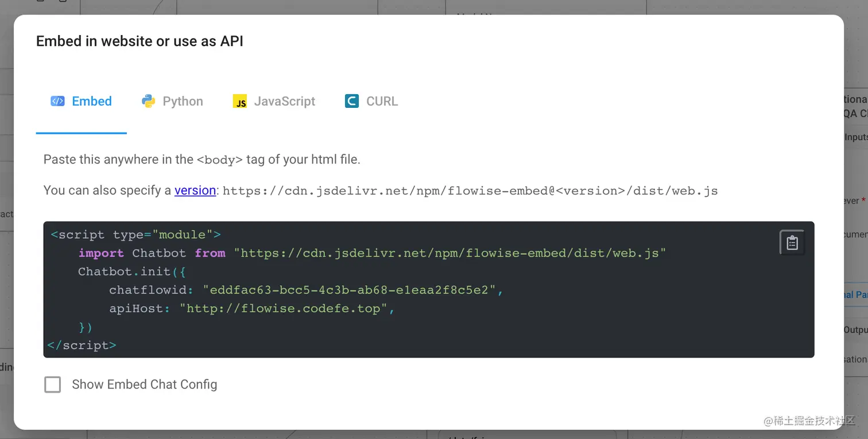The height and width of the screenshot is (439, 868).
Task: Click the 'Show Embed Chat Config' label text
Action: [145, 384]
